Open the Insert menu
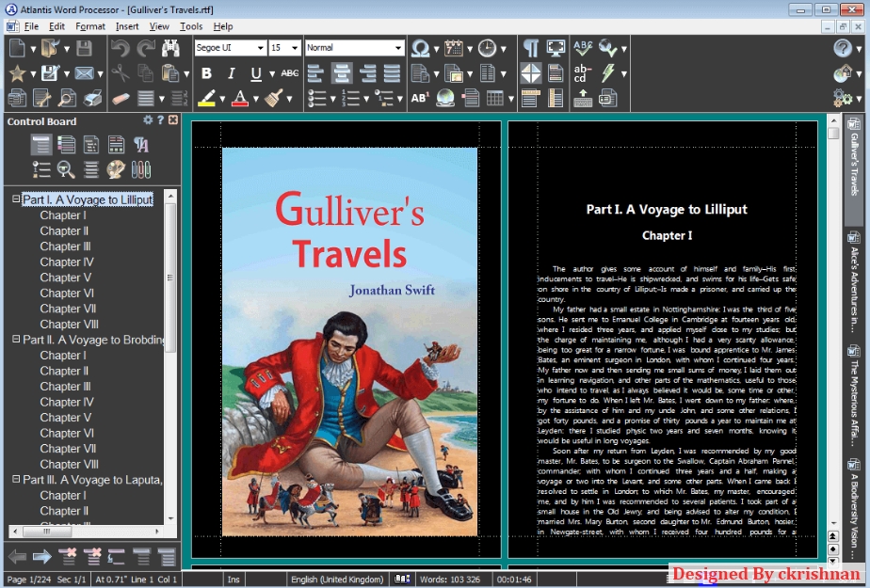This screenshot has height=588, width=870. 127,26
